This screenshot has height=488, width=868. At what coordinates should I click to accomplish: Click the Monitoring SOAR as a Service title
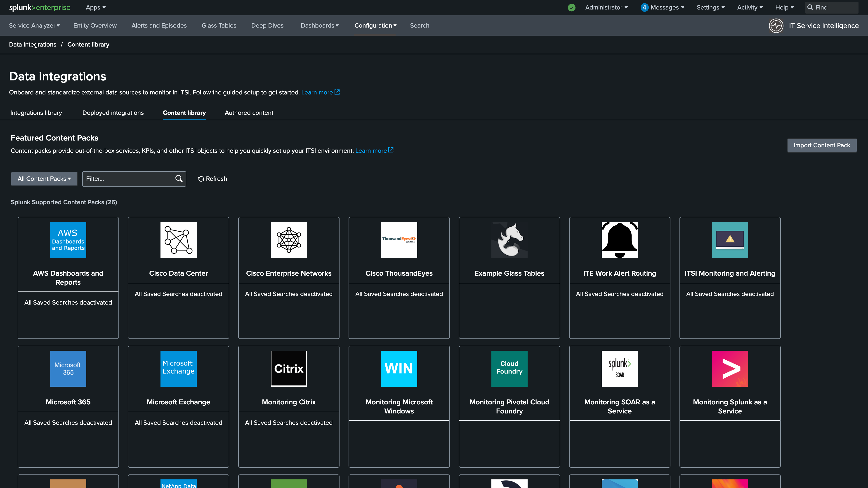pos(620,406)
